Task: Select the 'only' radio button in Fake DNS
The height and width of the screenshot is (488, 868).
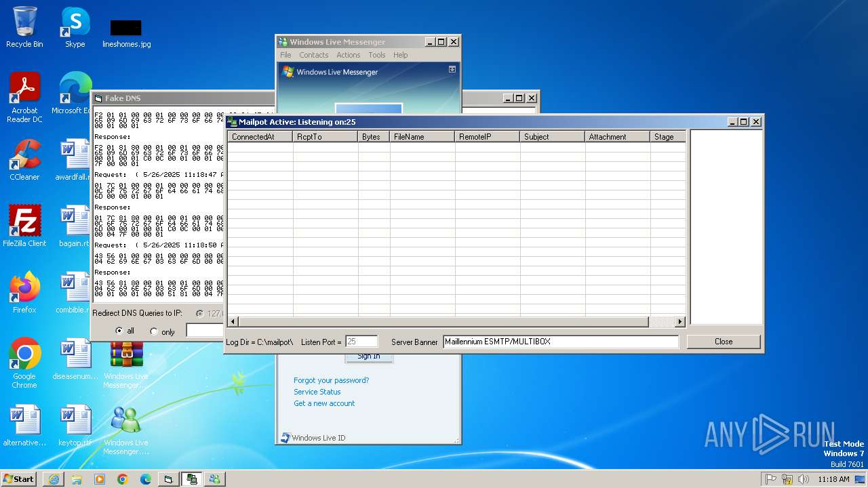Action: (x=154, y=331)
